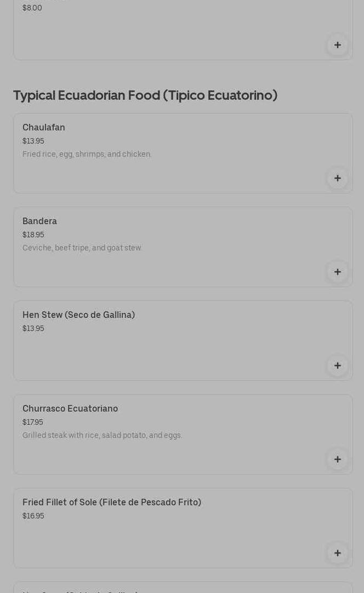Click the $13.95 price under Chaulafan

coord(33,141)
